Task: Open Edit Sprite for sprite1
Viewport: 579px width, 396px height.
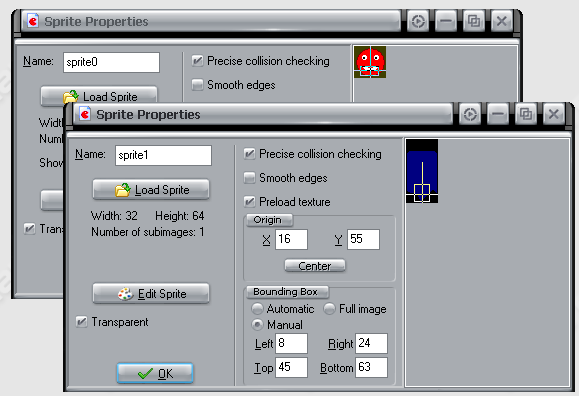Action: point(151,294)
